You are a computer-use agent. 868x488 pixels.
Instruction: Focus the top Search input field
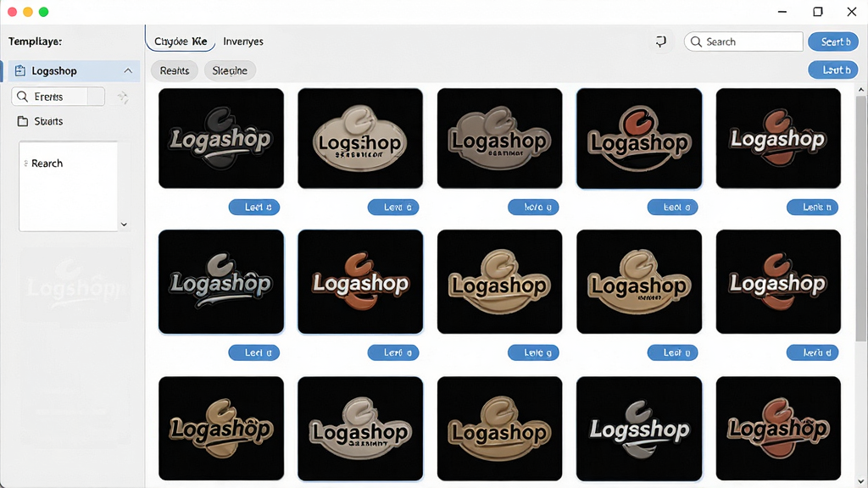pos(743,42)
